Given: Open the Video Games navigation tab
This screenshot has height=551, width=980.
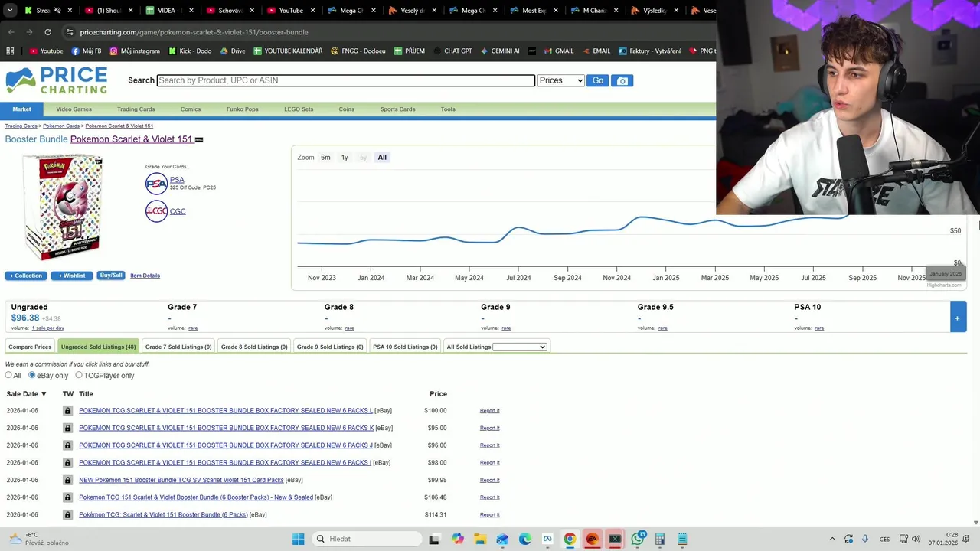Looking at the screenshot, I should 73,109.
